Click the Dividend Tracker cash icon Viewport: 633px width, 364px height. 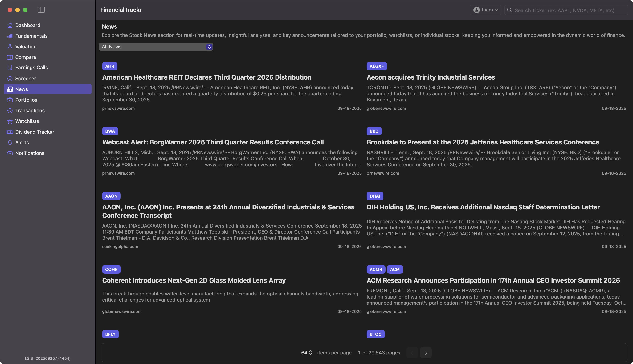point(10,132)
